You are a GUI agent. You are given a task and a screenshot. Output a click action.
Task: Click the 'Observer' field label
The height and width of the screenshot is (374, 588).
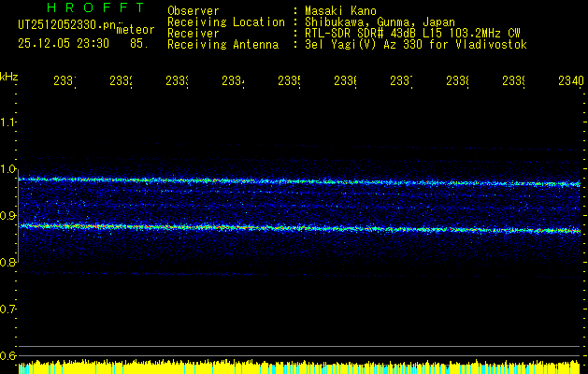pos(194,11)
